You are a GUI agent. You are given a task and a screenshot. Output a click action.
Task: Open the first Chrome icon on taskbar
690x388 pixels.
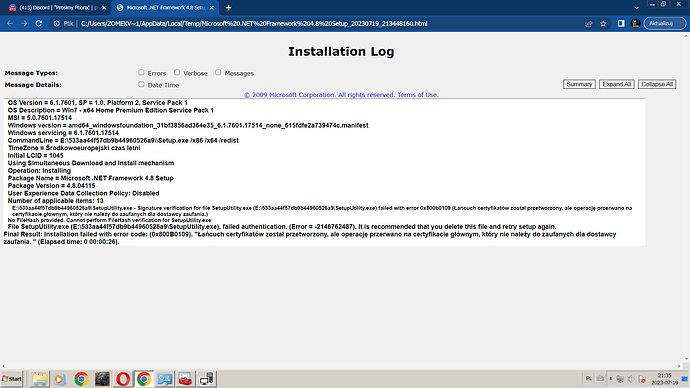pos(81,379)
